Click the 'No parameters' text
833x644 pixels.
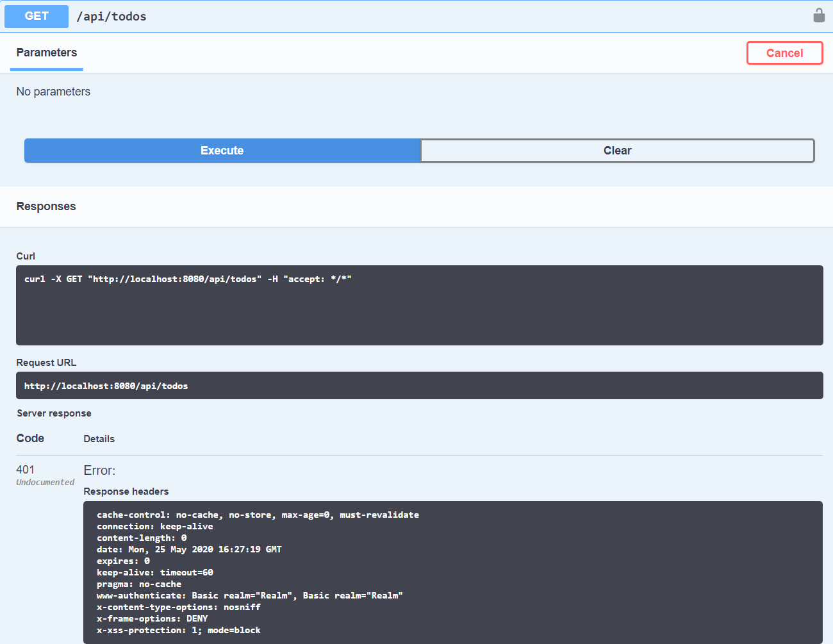tap(53, 92)
